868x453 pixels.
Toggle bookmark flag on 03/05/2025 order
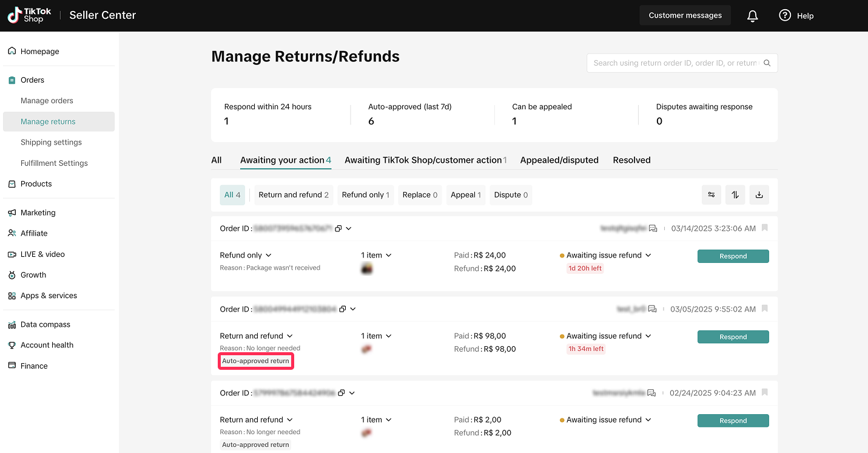pos(765,308)
